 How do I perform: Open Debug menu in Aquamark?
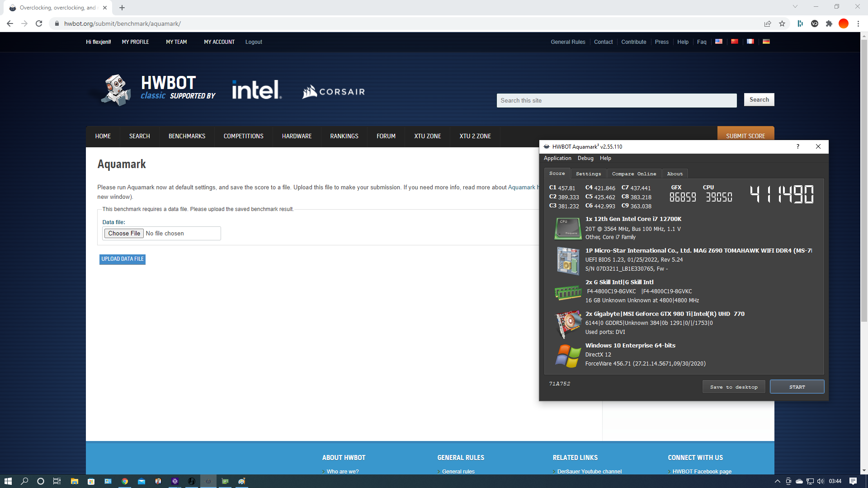(x=585, y=158)
